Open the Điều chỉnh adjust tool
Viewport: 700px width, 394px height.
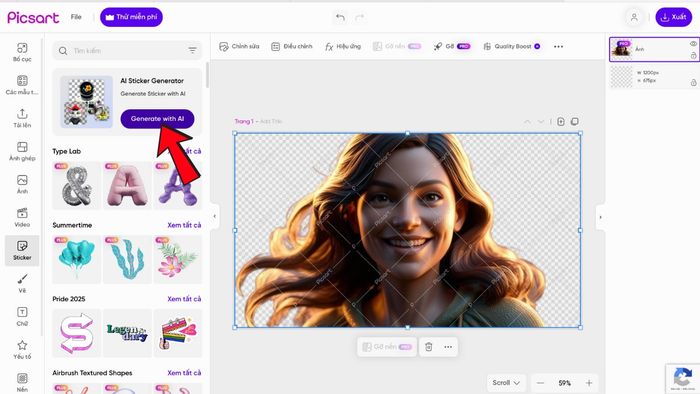coord(292,46)
